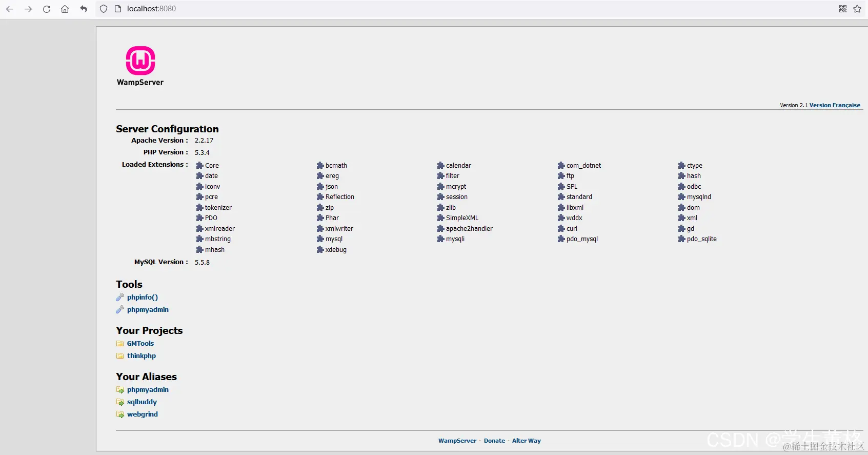The width and height of the screenshot is (868, 455).
Task: Open the thinkphp project
Action: [142, 356]
